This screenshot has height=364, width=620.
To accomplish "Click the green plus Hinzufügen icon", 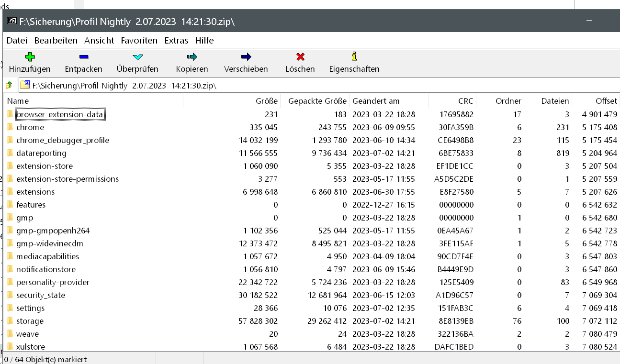I will point(30,57).
